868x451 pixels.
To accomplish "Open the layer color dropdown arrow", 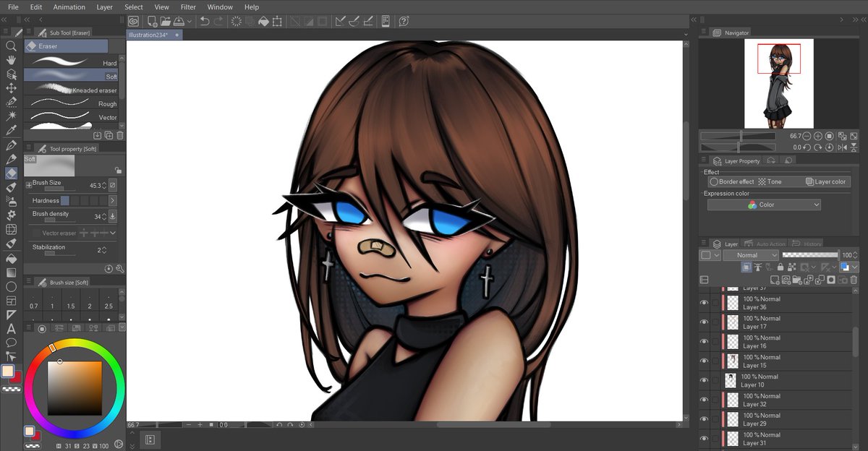I will tap(855, 267).
